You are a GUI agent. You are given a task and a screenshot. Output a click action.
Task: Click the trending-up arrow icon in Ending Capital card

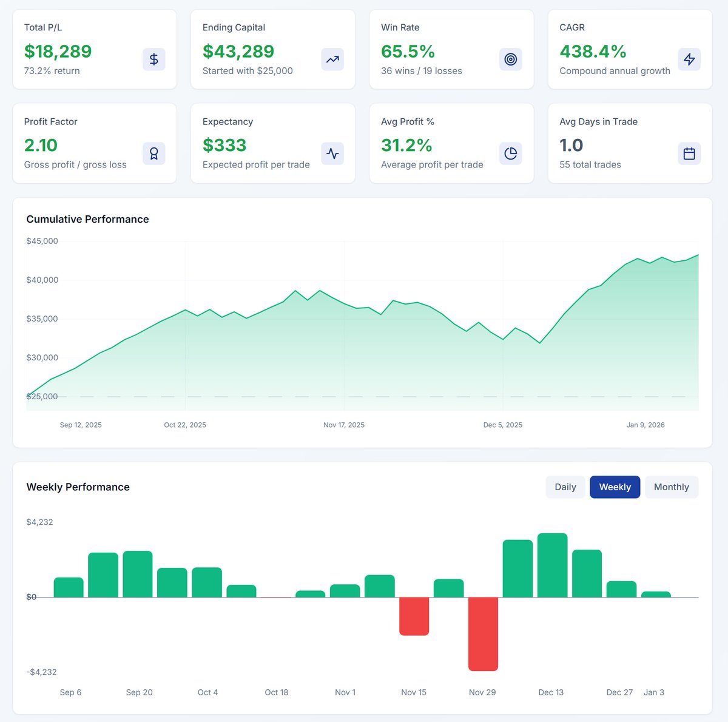point(332,59)
